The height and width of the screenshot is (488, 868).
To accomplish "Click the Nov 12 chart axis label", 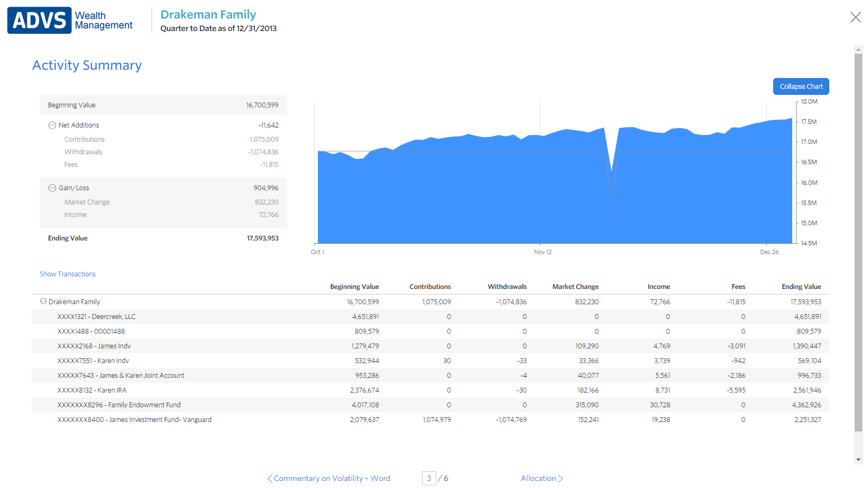I will (542, 252).
